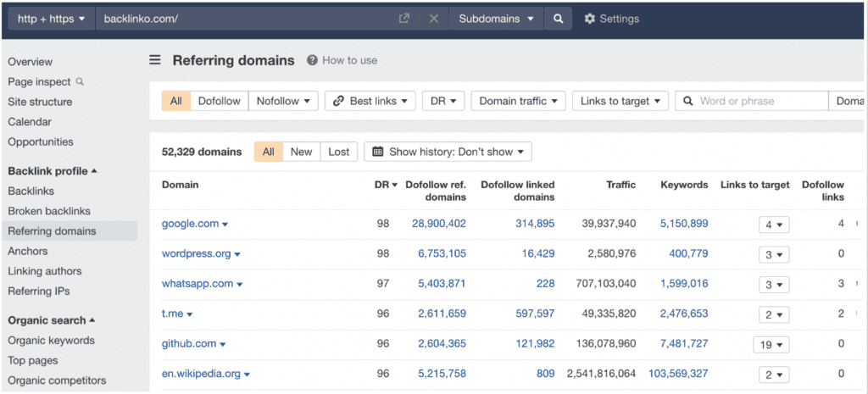868x394 pixels.
Task: Open Site structure in sidebar
Action: pos(40,102)
